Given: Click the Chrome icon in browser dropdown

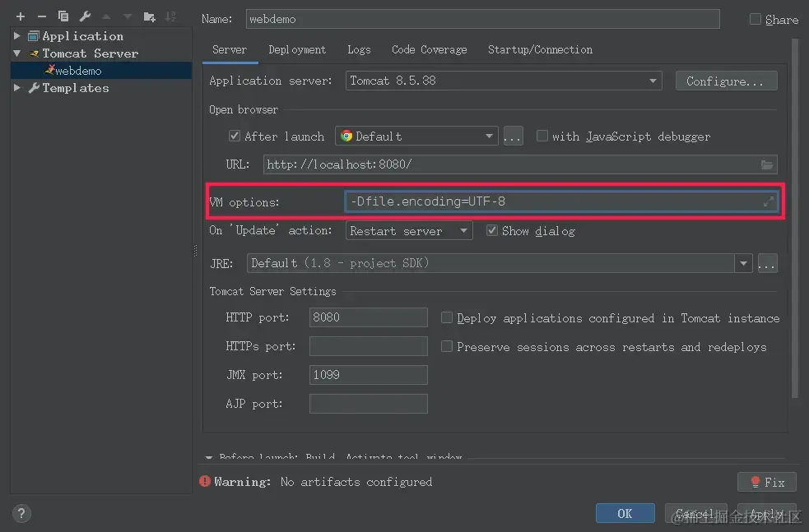Looking at the screenshot, I should point(346,136).
